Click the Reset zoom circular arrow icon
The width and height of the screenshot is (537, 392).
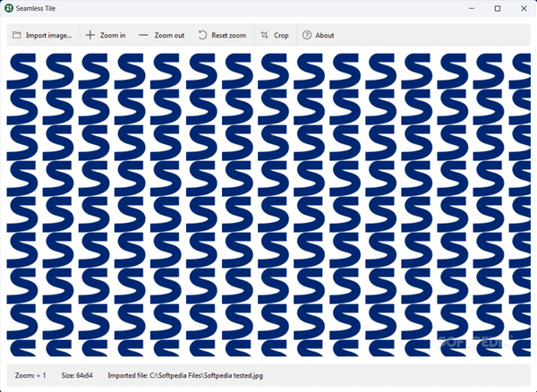coord(202,35)
